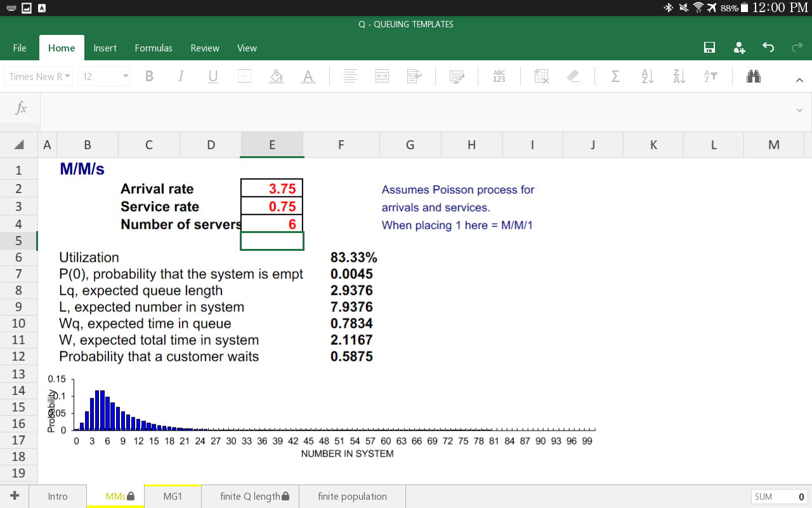
Task: Sort data ascending with the A-Z icon
Action: pos(646,76)
